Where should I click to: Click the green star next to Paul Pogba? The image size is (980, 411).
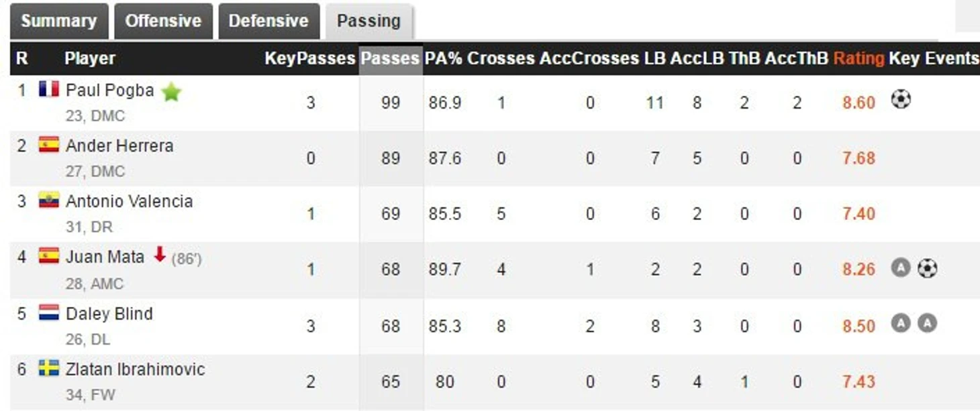[x=171, y=92]
